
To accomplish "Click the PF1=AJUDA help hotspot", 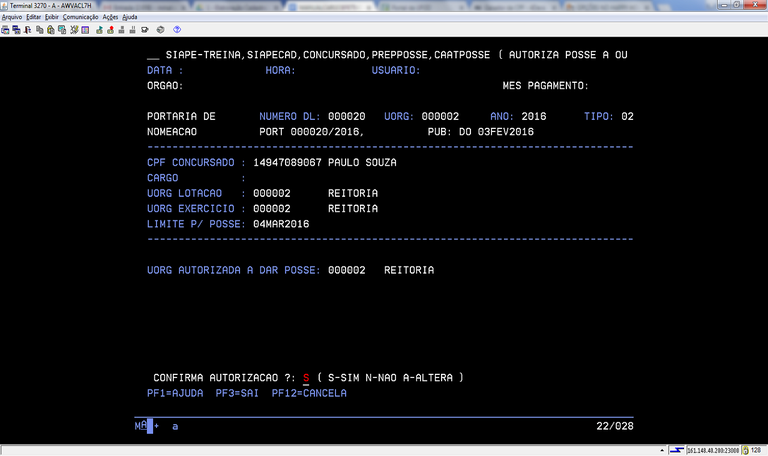I will point(175,393).
